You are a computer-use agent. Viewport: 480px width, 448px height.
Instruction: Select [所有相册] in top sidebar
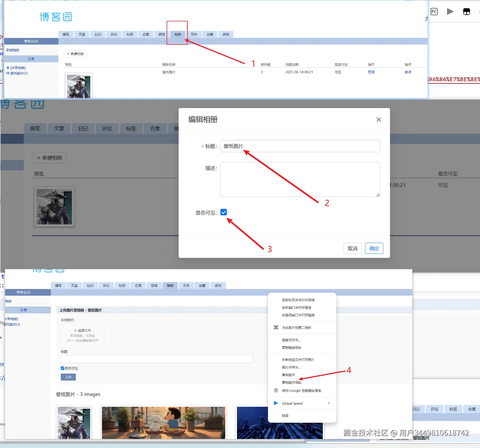tap(18, 68)
